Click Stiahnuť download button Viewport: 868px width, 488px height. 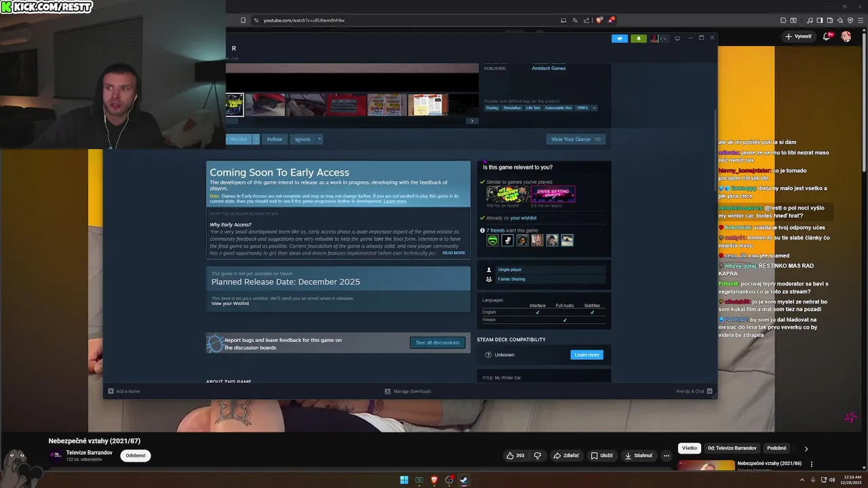pyautogui.click(x=639, y=455)
